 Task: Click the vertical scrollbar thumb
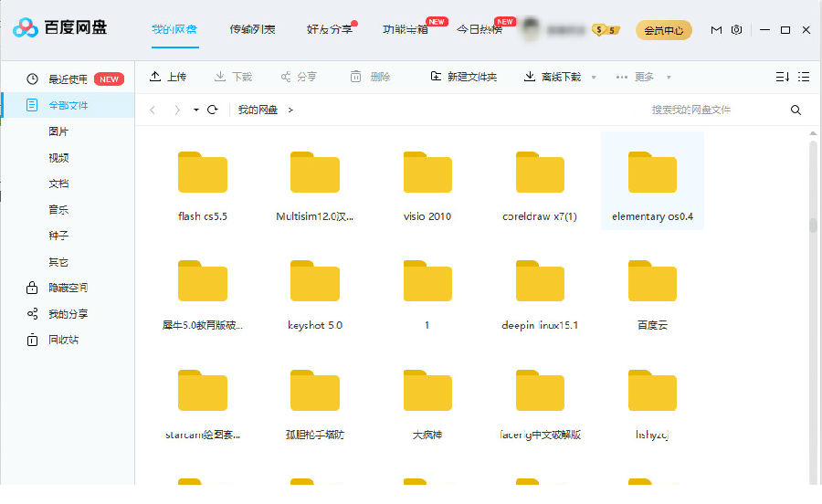(813, 226)
